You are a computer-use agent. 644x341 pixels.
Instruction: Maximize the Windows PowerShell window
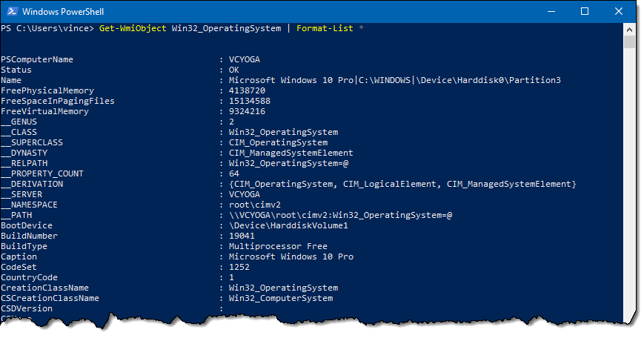click(x=585, y=12)
